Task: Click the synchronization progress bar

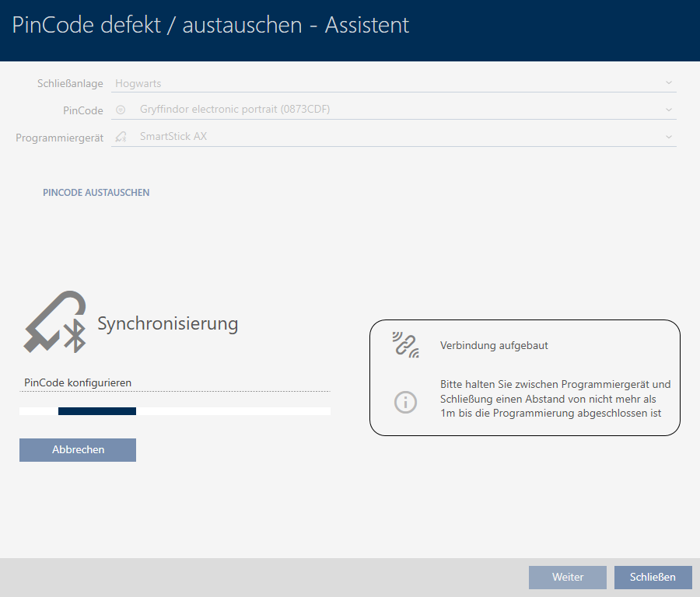Action: tap(175, 411)
